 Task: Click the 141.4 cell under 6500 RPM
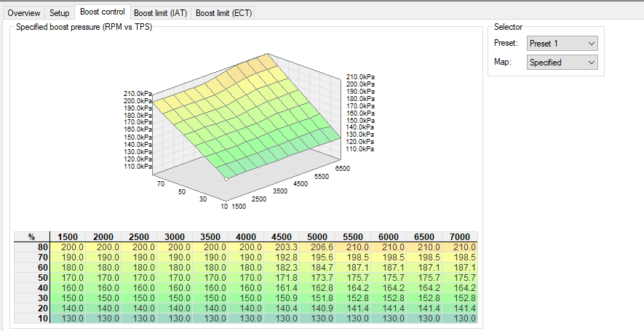pyautogui.click(x=424, y=308)
